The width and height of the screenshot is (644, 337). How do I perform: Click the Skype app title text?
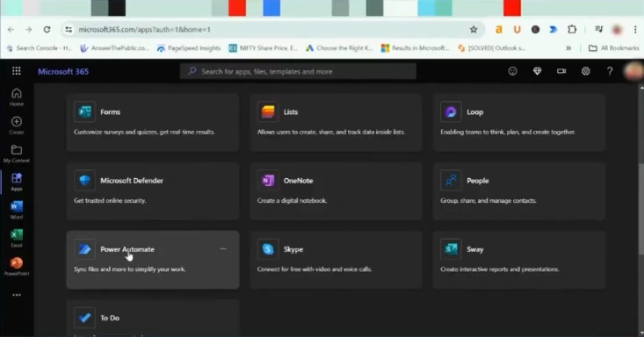tap(293, 249)
